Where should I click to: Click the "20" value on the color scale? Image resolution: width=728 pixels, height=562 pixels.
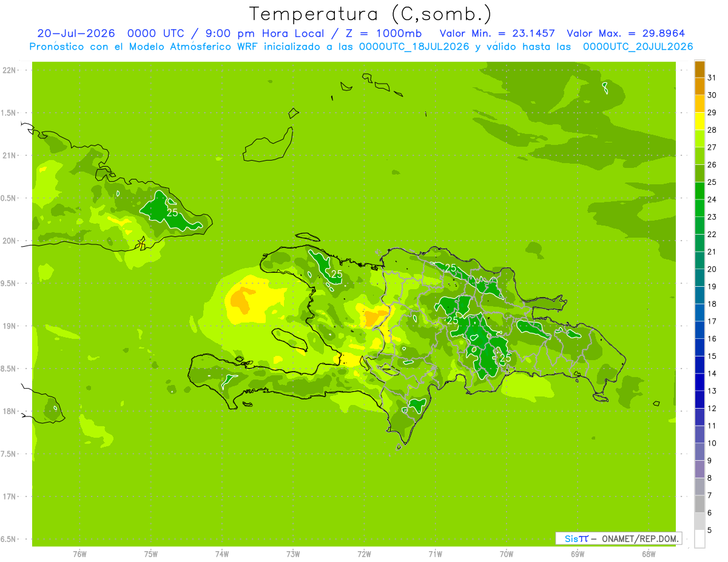[712, 269]
